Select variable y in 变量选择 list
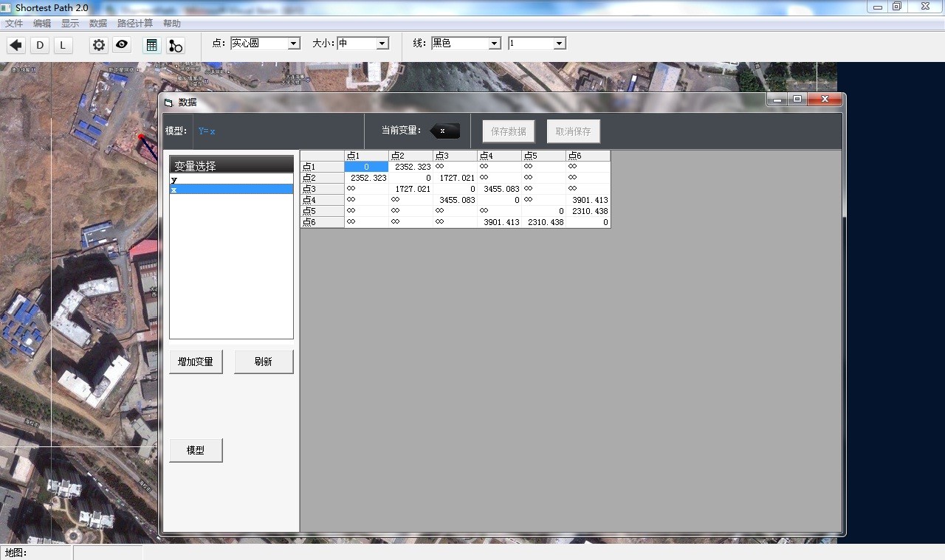The height and width of the screenshot is (560, 945). tap(231, 179)
